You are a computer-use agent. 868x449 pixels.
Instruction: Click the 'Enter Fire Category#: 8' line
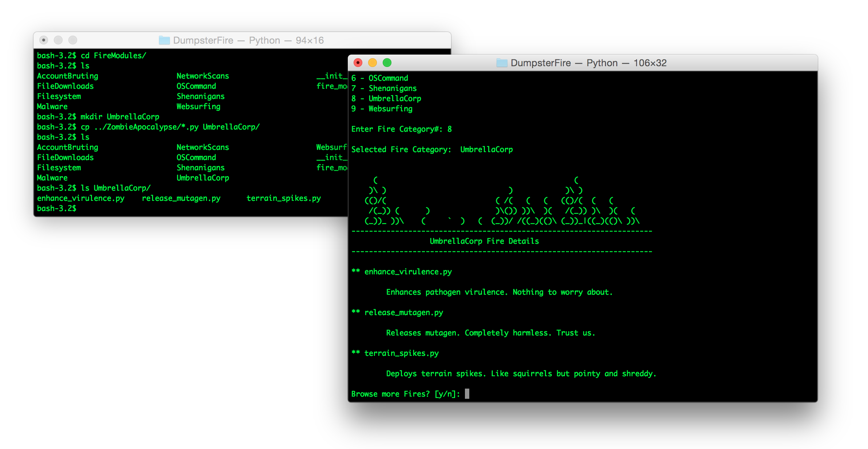[x=401, y=129]
